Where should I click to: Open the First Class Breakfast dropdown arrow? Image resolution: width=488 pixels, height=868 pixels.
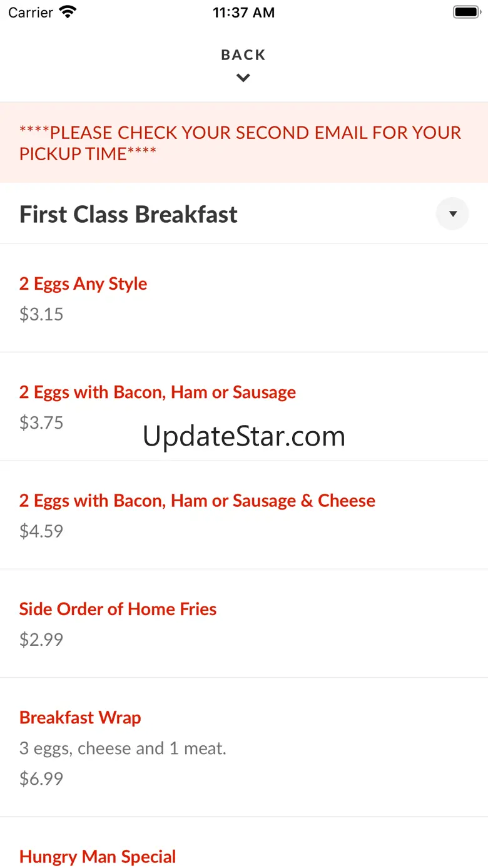click(452, 214)
